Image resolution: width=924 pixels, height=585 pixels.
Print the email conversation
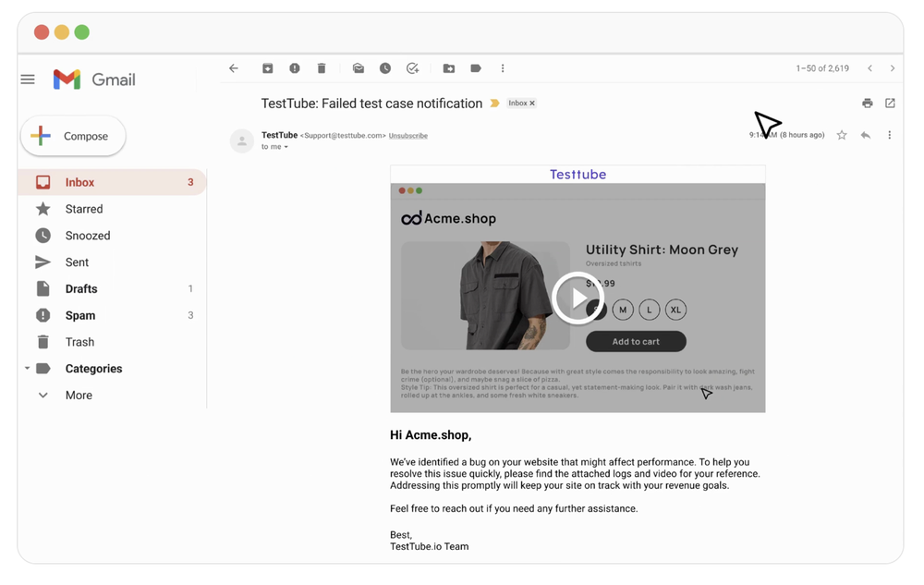(x=868, y=104)
